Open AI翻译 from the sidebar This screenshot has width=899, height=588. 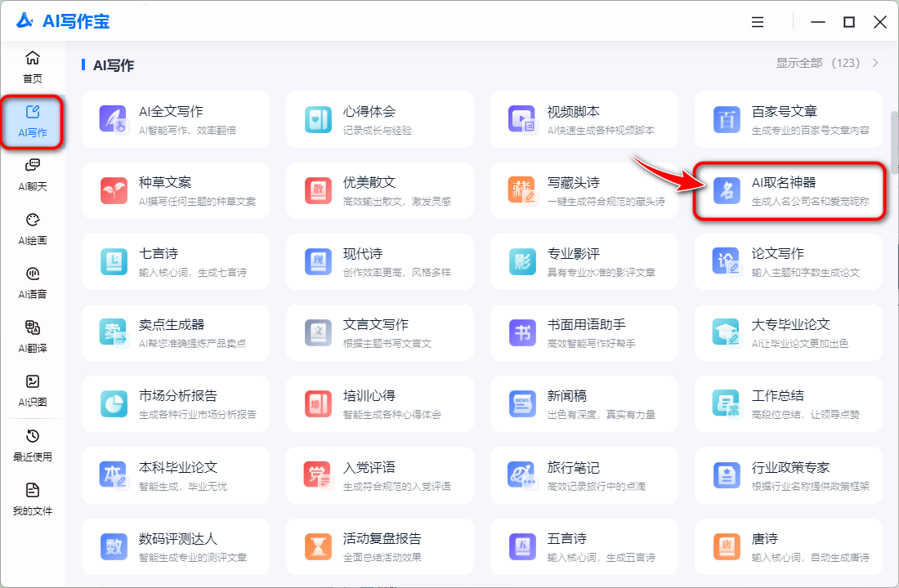33,336
